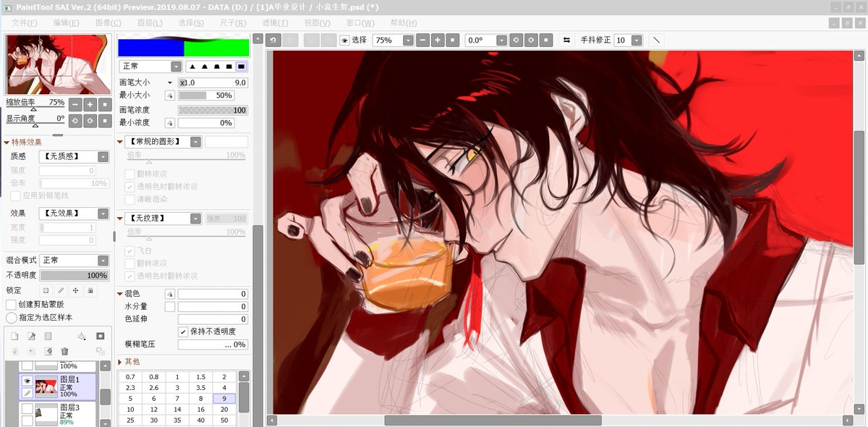This screenshot has width=868, height=427.
Task: Lock transparent pixels with the first lock icon
Action: (x=46, y=290)
